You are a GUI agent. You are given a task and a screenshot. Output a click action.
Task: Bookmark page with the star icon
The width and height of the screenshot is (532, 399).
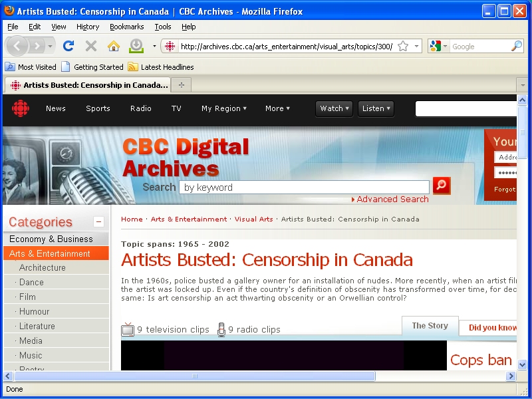pyautogui.click(x=403, y=47)
